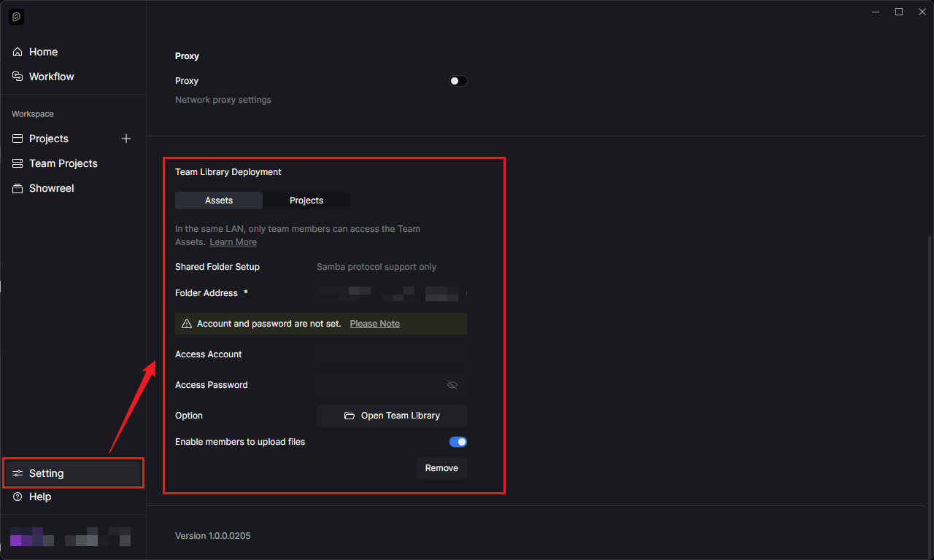Open the Showreel section
934x560 pixels.
tap(51, 188)
